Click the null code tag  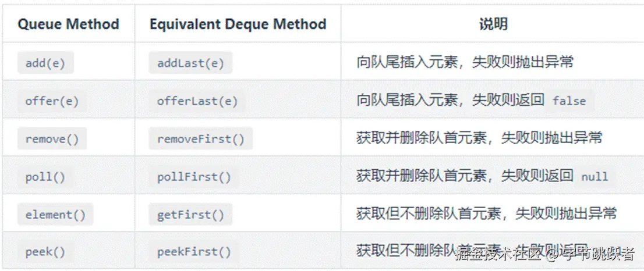point(594,177)
